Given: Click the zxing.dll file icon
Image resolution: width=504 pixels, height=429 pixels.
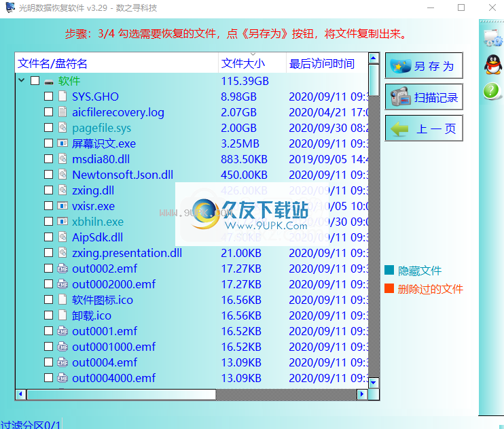Looking at the screenshot, I should pyautogui.click(x=62, y=190).
